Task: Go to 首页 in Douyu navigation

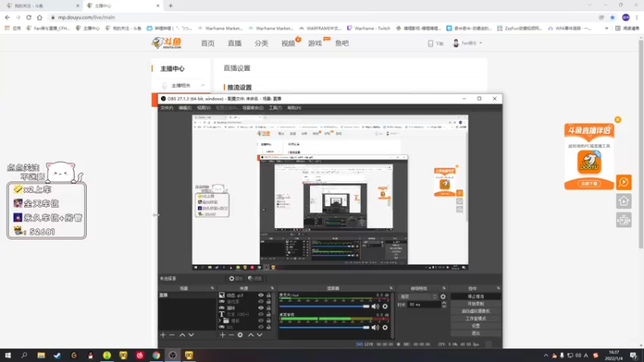Action: 208,43
